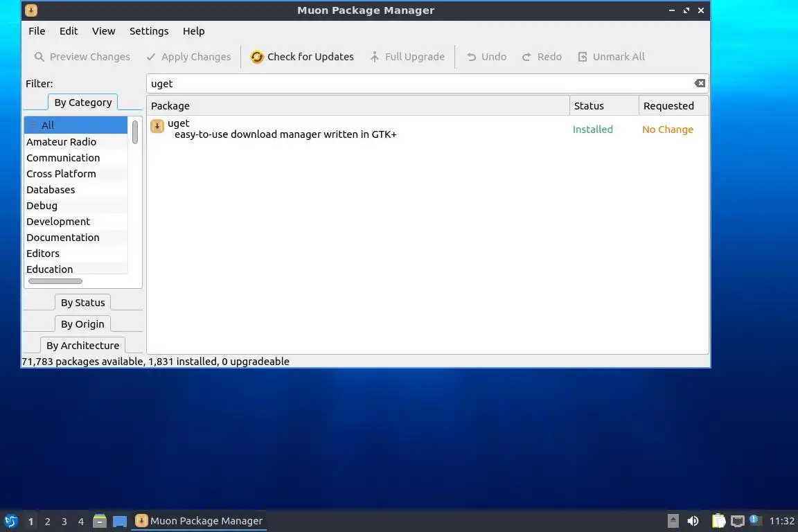Switch to the By Status filter tab

point(82,303)
